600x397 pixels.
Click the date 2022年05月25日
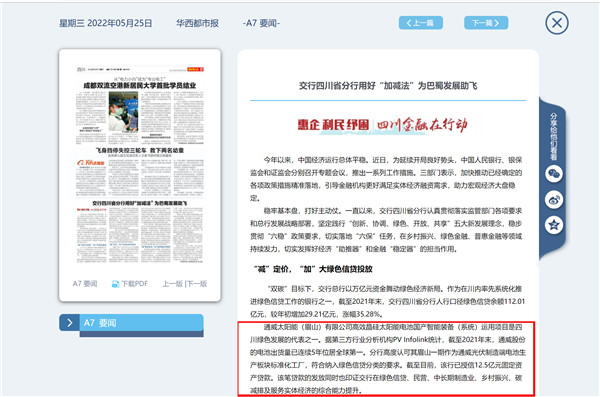click(119, 23)
